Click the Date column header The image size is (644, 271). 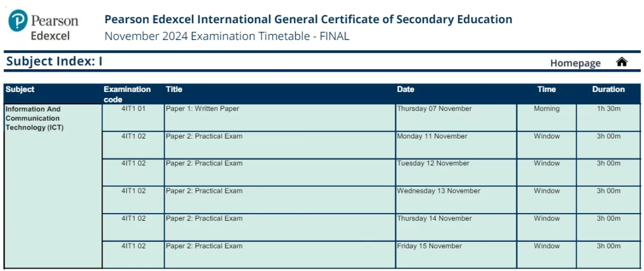point(405,89)
